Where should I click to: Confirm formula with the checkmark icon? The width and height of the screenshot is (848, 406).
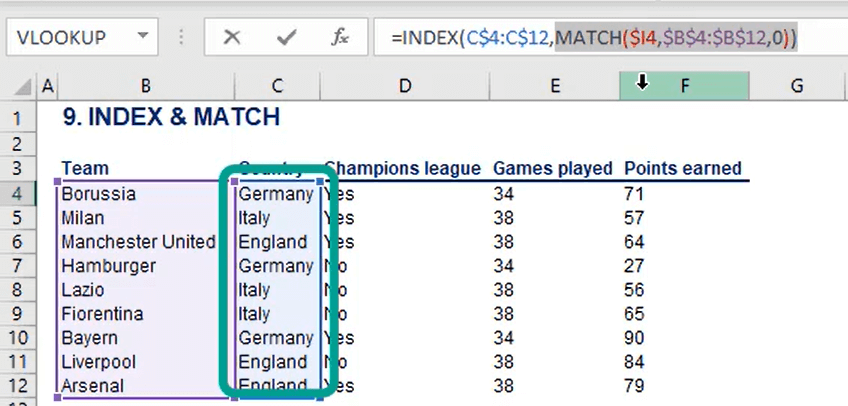click(286, 37)
